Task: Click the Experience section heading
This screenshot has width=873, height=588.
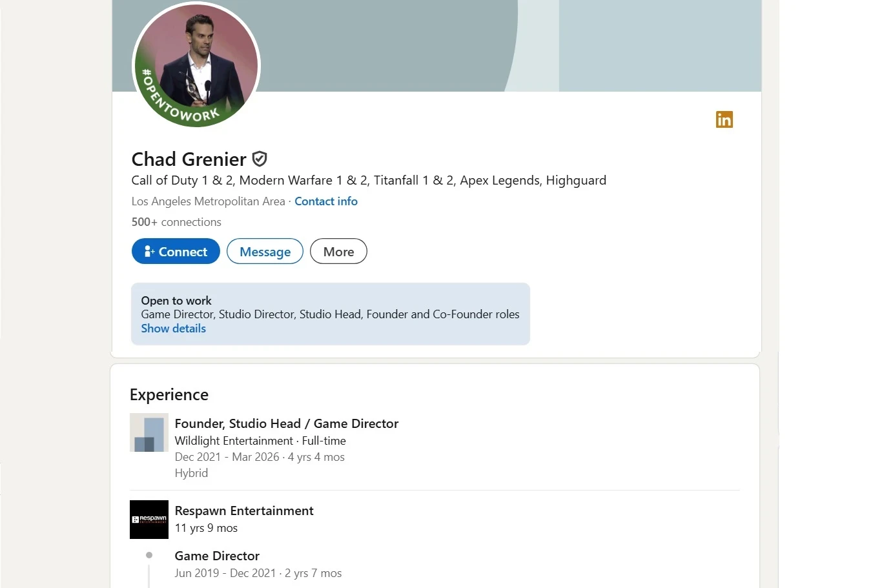Action: click(169, 395)
